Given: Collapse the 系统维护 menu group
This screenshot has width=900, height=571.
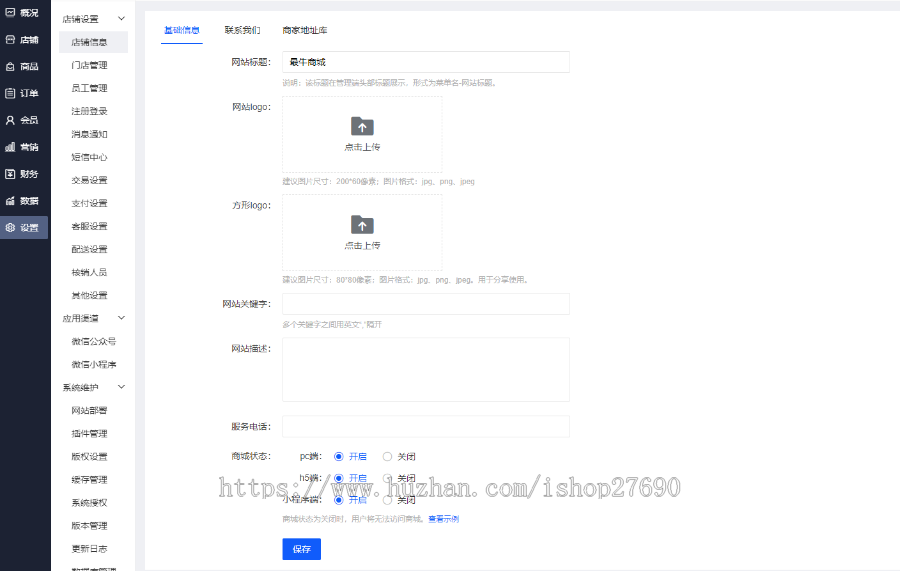Looking at the screenshot, I should 121,387.
